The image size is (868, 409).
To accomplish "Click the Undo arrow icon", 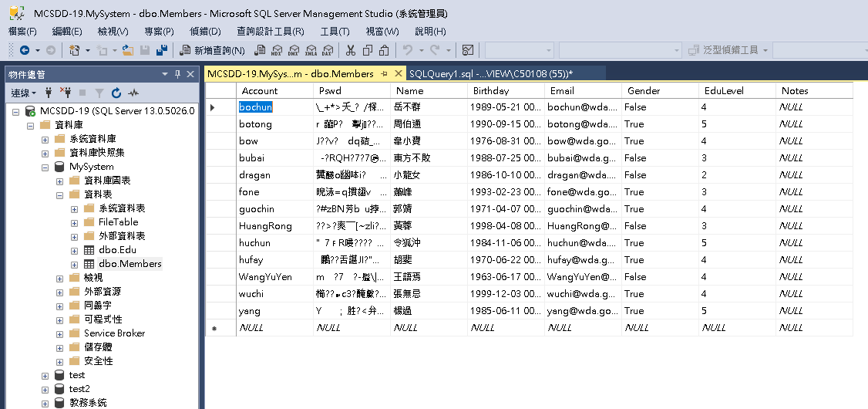I will coord(408,50).
